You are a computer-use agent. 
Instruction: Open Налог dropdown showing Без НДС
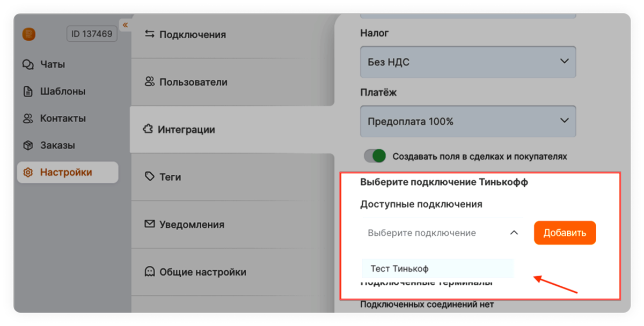[x=468, y=62]
